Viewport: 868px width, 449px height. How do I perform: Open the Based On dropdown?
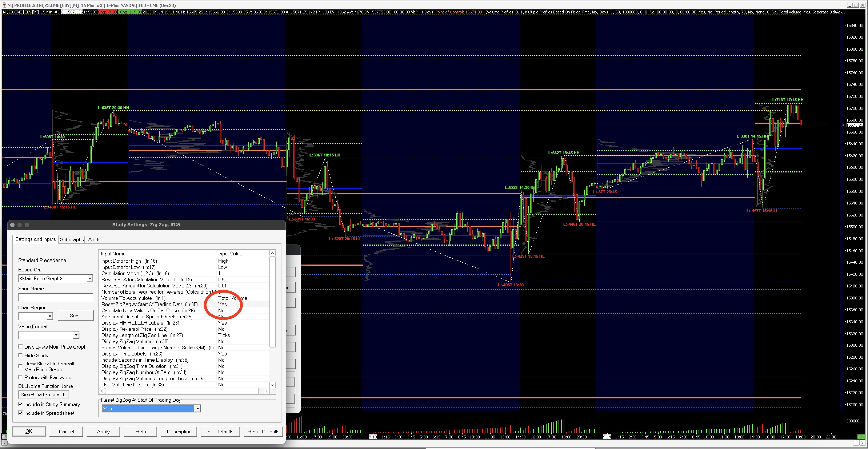[x=90, y=278]
